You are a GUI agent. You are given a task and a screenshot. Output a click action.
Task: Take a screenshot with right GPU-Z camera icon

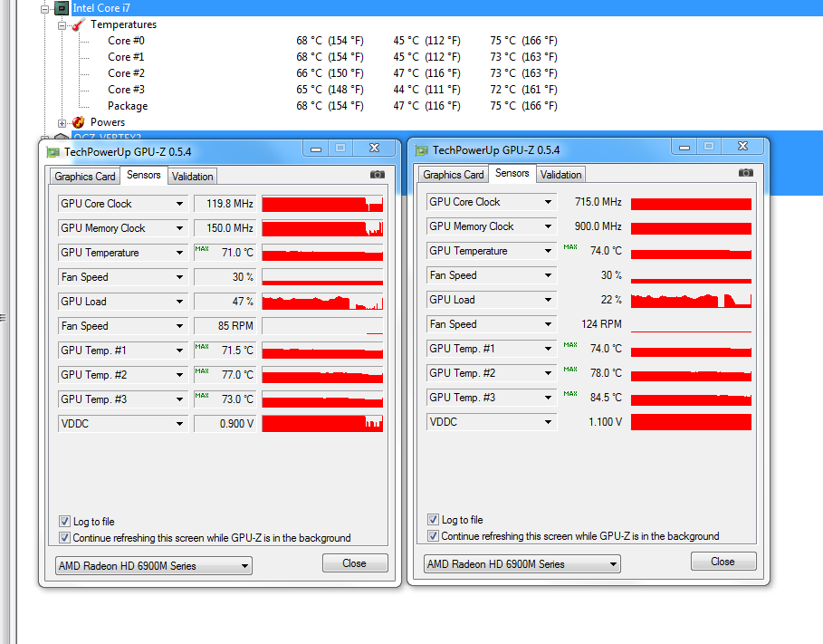click(x=746, y=172)
